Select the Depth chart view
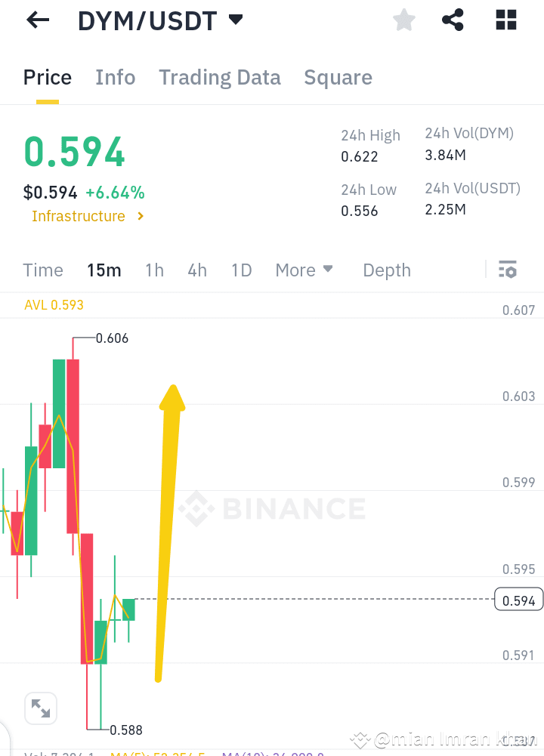The image size is (544, 756). 386,270
